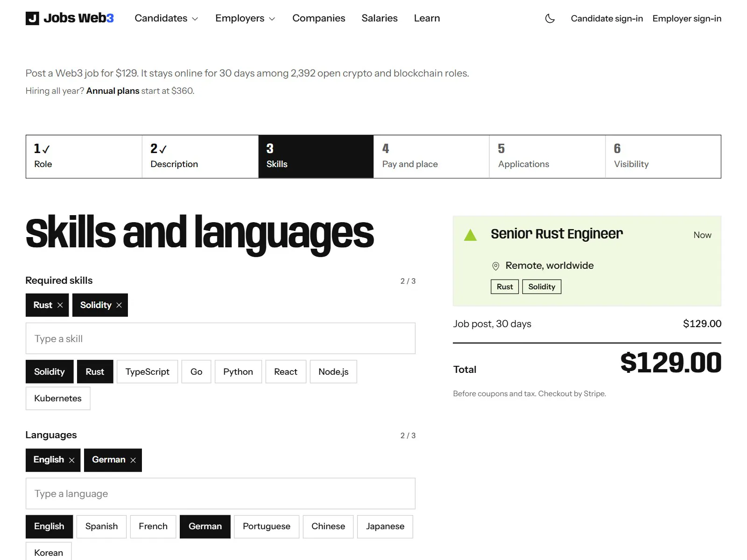The width and height of the screenshot is (747, 560).
Task: Click the green triangle company logo
Action: pyautogui.click(x=471, y=235)
